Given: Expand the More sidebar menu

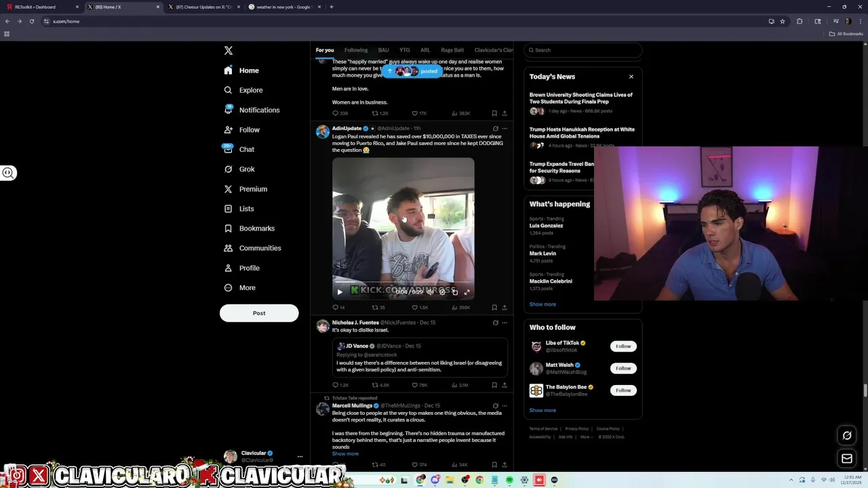Looking at the screenshot, I should pos(239,287).
